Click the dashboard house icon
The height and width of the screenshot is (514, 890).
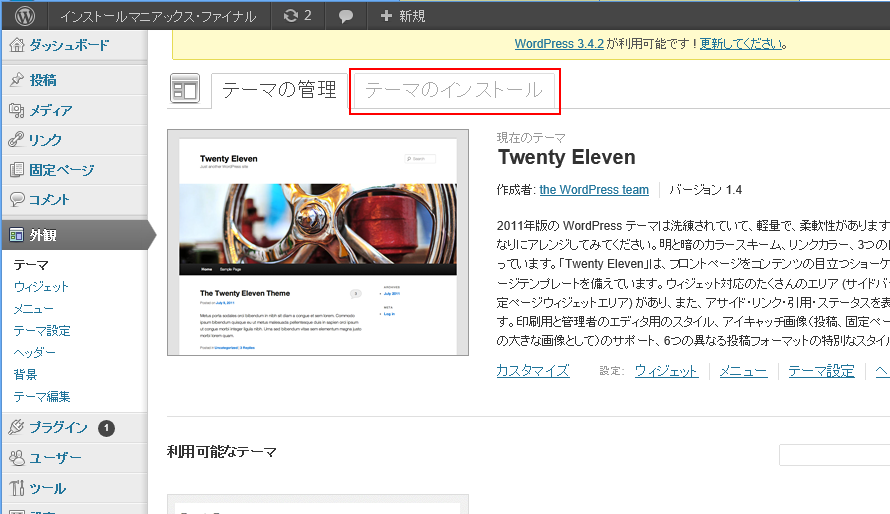point(17,45)
